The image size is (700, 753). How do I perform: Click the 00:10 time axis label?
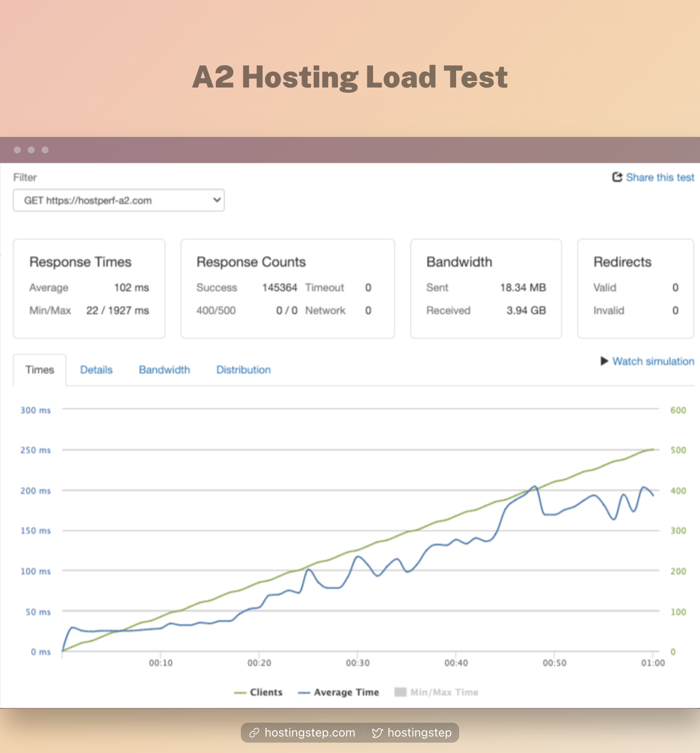tap(161, 663)
